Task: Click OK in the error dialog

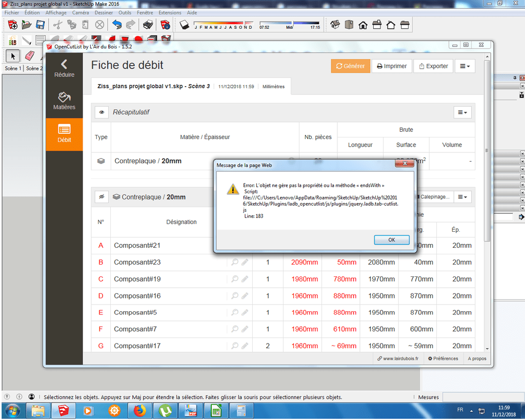Action: [391, 240]
